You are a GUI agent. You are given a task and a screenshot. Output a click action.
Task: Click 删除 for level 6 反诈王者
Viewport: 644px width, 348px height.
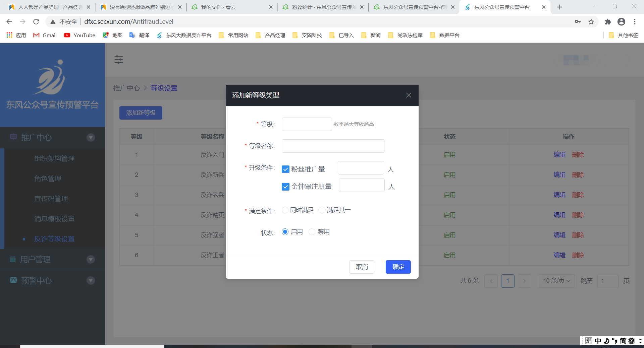pyautogui.click(x=578, y=255)
